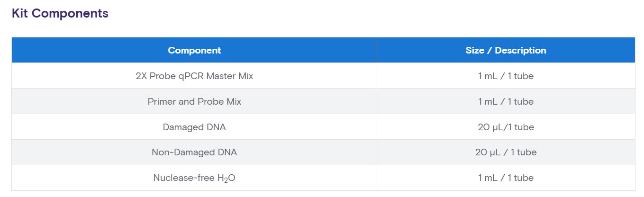Click the size value for Nuclease-free H2O
This screenshot has height=197, width=644.
(x=506, y=178)
